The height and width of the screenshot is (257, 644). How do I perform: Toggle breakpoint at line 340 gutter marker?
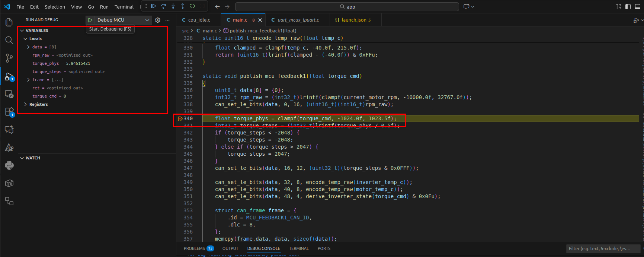(x=180, y=119)
